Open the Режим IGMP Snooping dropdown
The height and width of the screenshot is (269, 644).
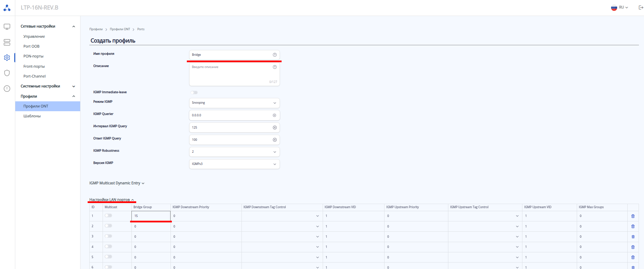coord(234,103)
